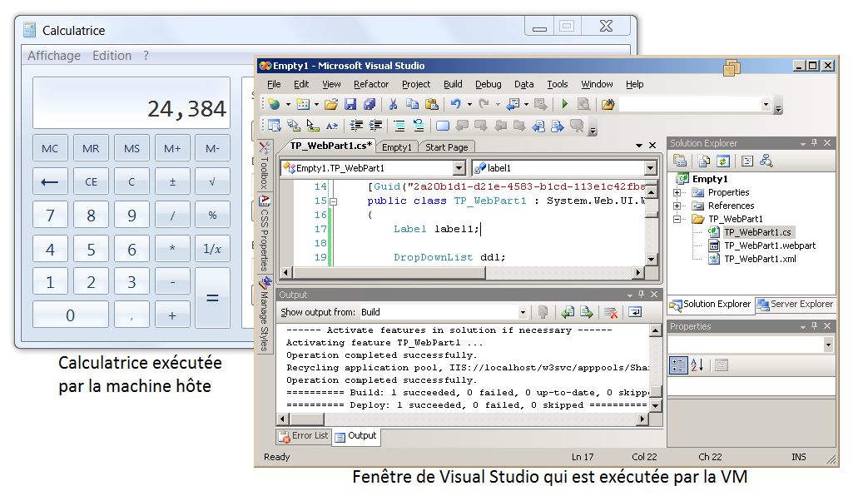
Task: Click the Paste clipboard icon
Action: (x=432, y=104)
